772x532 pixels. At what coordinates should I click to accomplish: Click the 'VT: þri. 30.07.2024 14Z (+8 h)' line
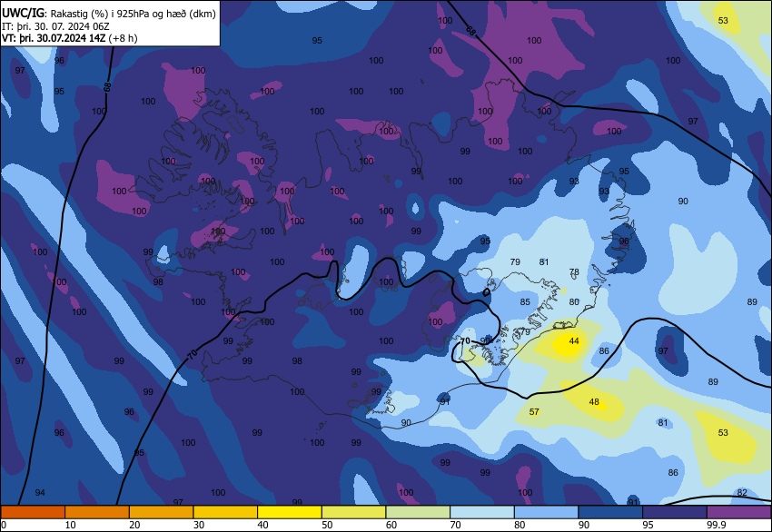click(x=69, y=38)
